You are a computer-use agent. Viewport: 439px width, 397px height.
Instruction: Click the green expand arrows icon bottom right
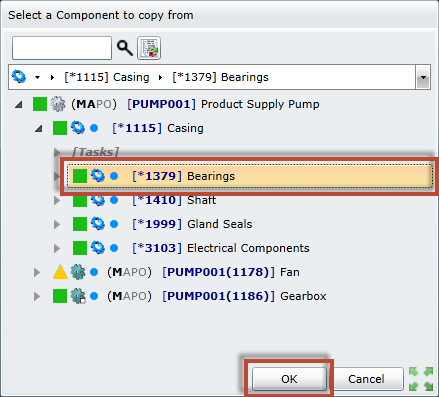(421, 379)
